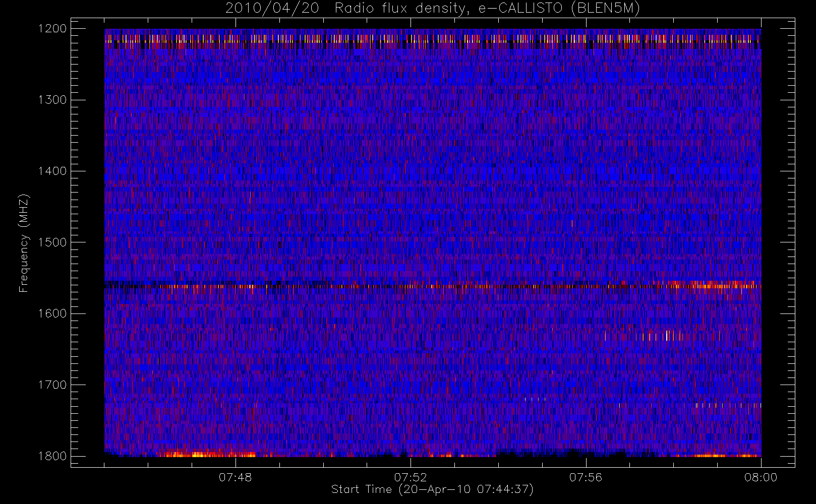The width and height of the screenshot is (816, 504).
Task: Click the 07:48 time tick label
Action: coord(235,477)
